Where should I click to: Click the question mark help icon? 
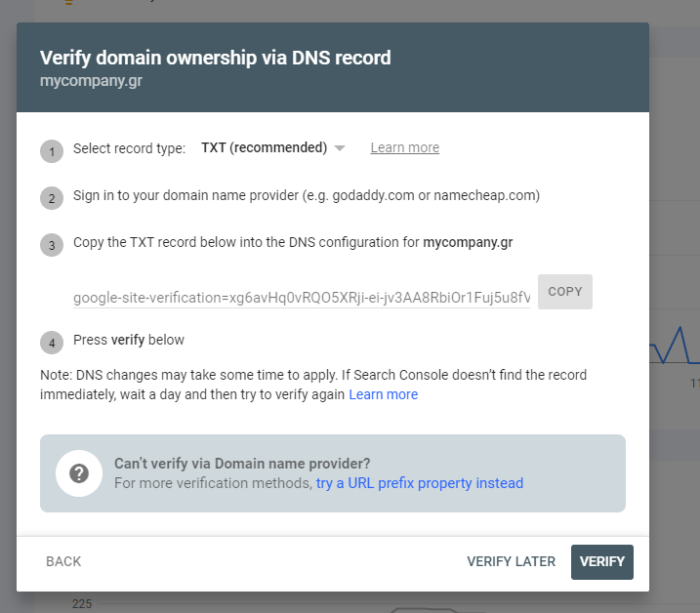pos(79,473)
